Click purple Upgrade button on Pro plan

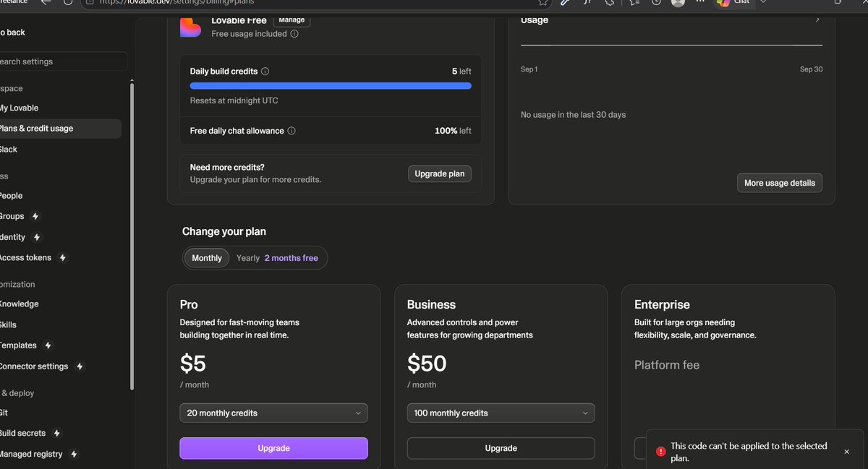(273, 448)
